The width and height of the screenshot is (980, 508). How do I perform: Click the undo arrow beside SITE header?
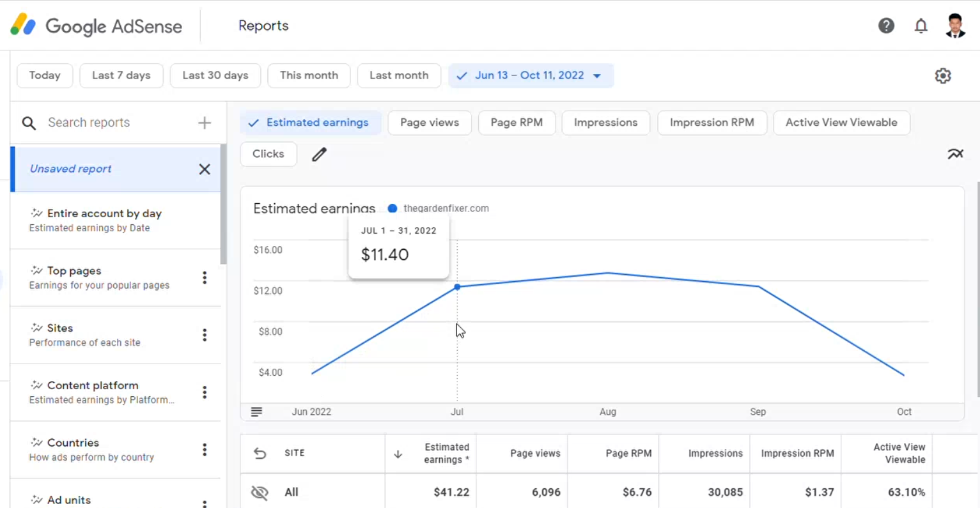click(x=260, y=453)
